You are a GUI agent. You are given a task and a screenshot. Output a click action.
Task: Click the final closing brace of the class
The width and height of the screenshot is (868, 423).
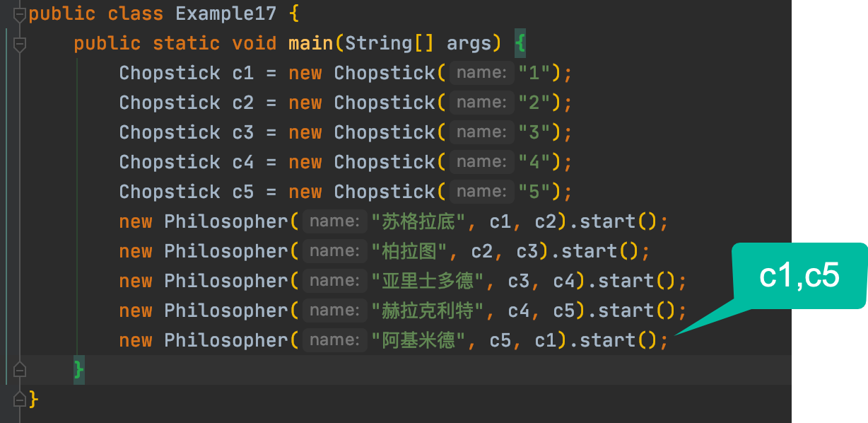point(33,400)
